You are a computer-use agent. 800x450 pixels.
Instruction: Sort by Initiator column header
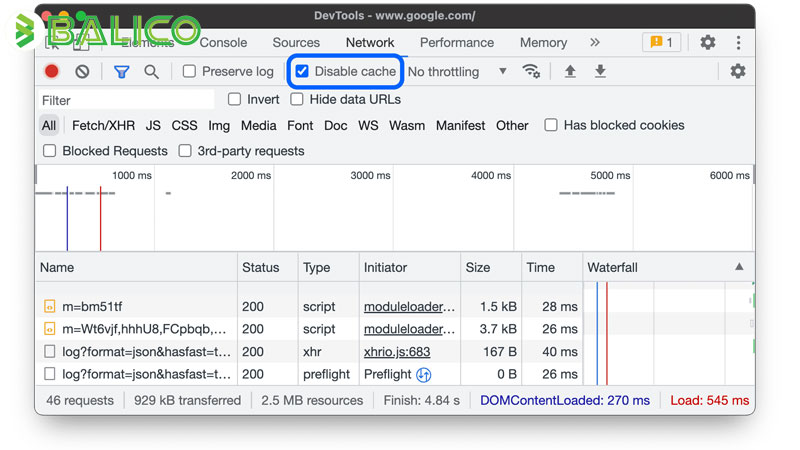410,267
